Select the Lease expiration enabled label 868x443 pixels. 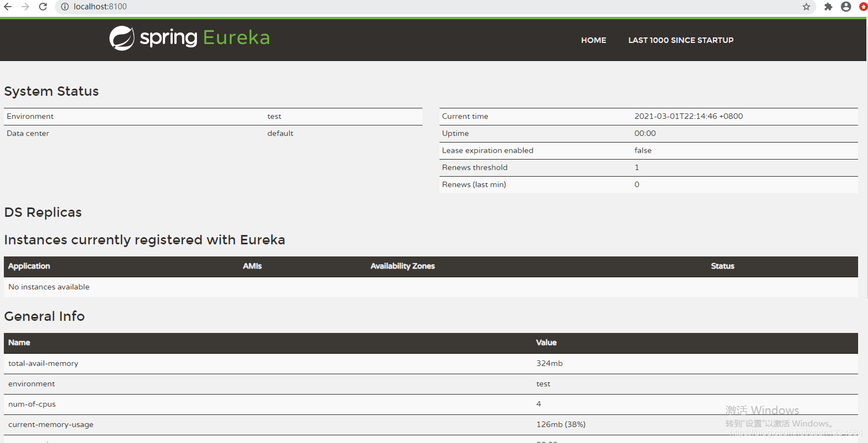coord(488,150)
